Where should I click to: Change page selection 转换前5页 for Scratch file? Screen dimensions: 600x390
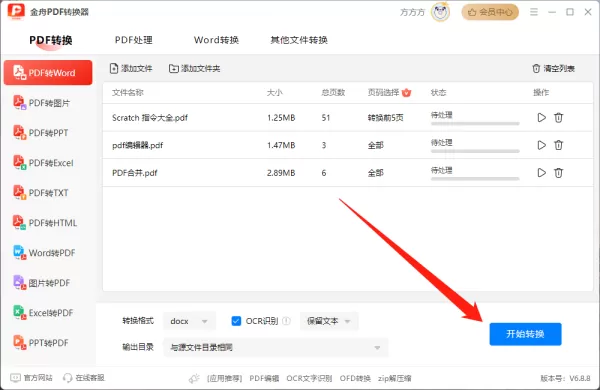pos(385,118)
